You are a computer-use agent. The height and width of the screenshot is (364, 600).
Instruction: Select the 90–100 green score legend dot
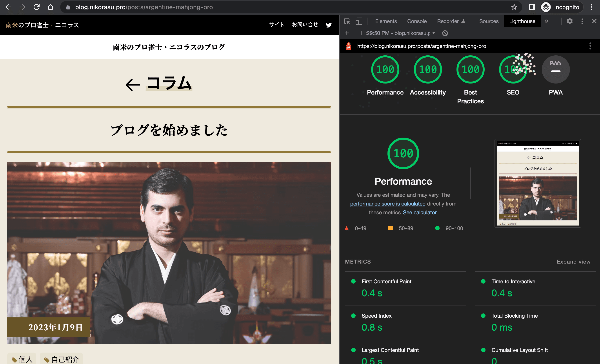point(438,228)
